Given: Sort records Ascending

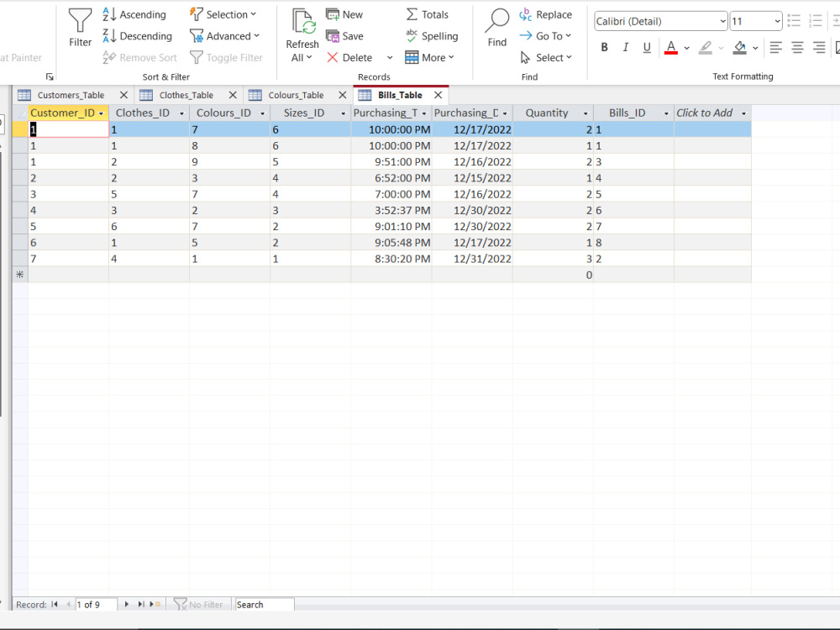Looking at the screenshot, I should click(x=134, y=14).
